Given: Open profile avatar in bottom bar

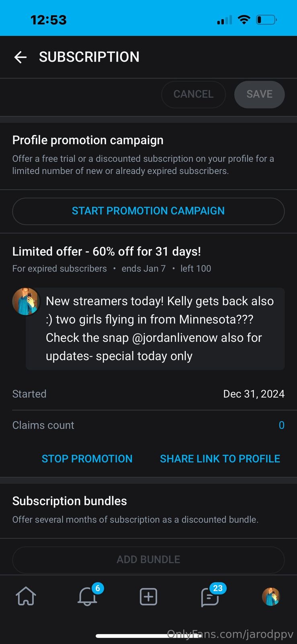Looking at the screenshot, I should click(x=271, y=597).
